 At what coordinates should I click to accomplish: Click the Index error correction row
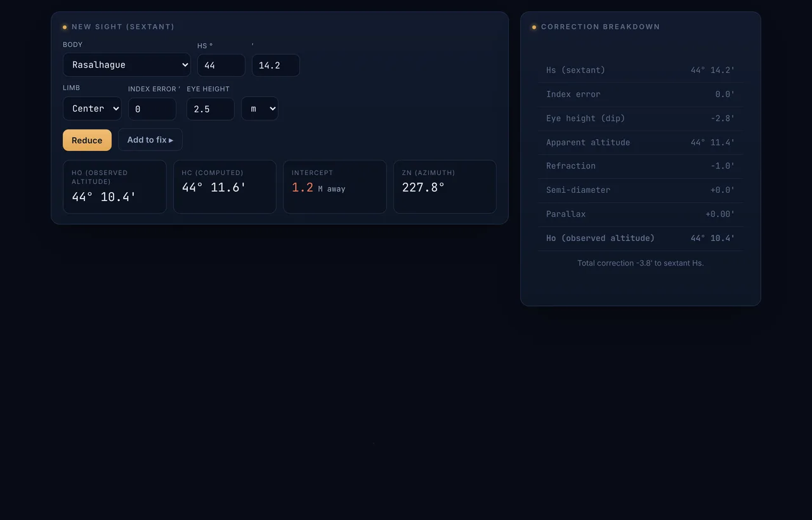pyautogui.click(x=641, y=94)
